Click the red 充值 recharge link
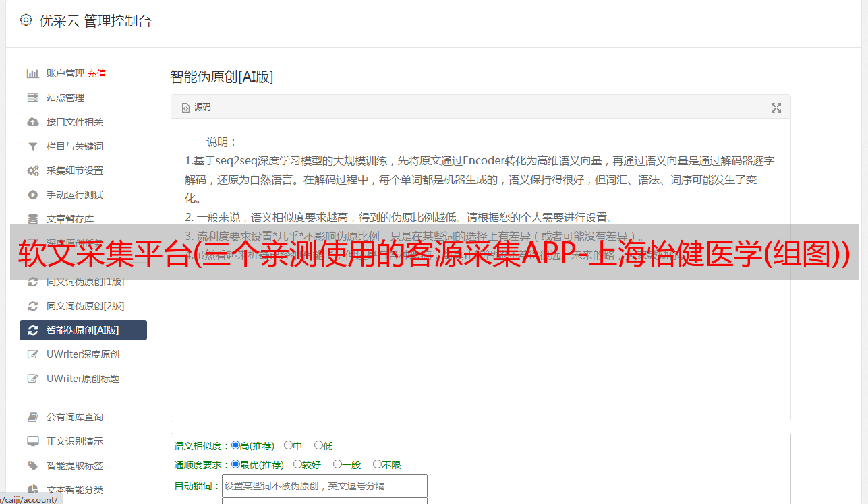Viewport: 868px width, 504px height. tap(96, 73)
